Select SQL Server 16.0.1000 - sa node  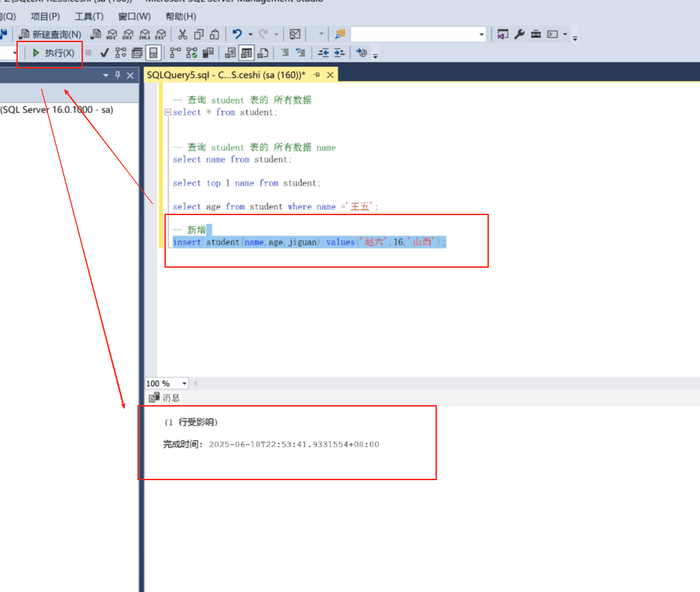click(x=57, y=110)
